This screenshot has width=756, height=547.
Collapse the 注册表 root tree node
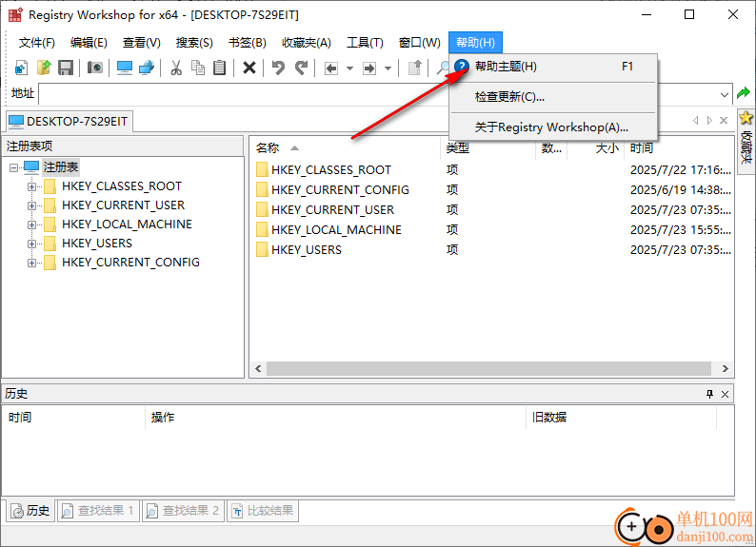13,167
